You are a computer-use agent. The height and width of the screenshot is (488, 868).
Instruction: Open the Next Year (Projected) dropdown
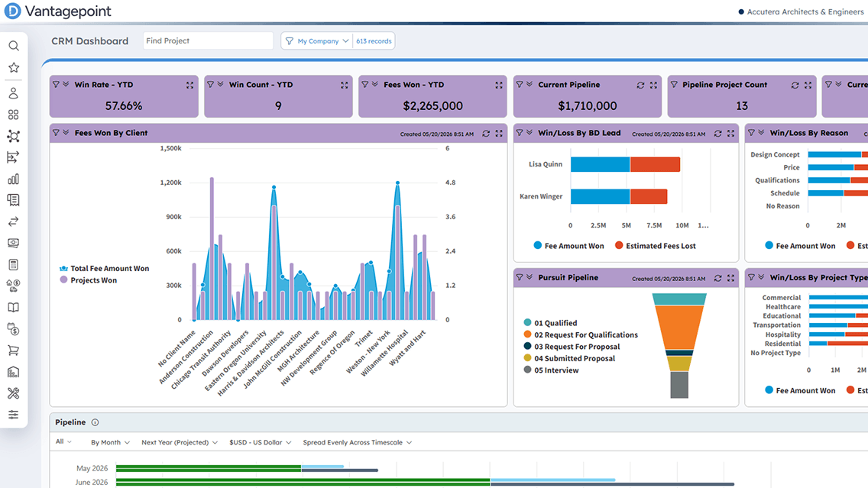click(x=180, y=443)
